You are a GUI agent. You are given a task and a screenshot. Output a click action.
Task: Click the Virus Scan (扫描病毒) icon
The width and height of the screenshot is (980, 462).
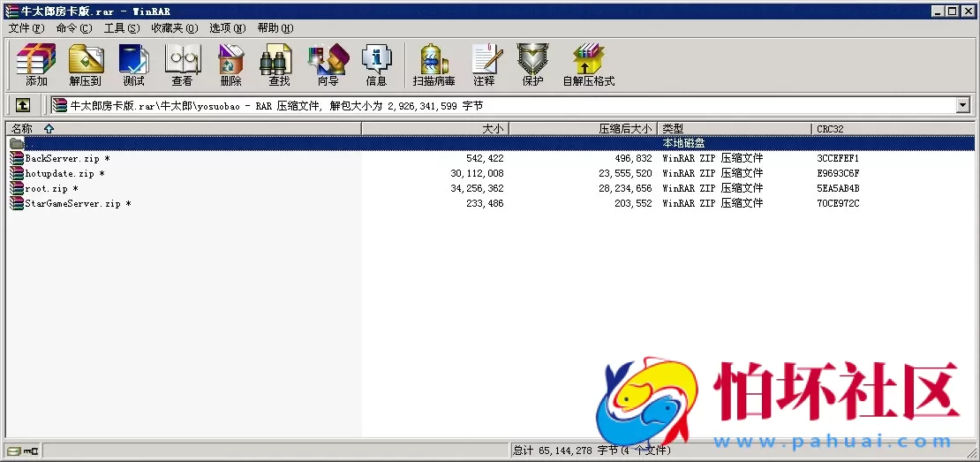click(x=433, y=64)
